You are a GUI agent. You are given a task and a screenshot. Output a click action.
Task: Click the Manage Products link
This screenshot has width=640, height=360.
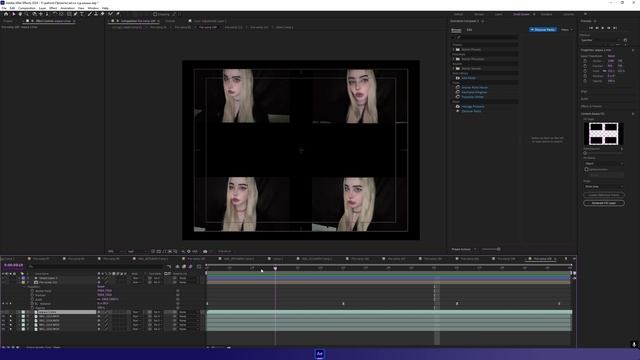(x=473, y=107)
